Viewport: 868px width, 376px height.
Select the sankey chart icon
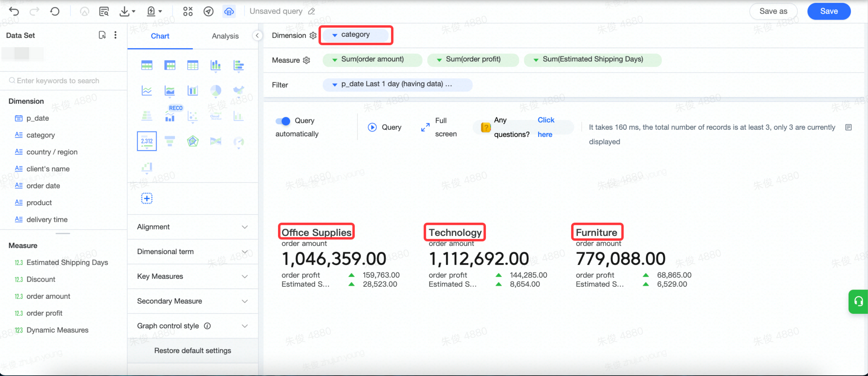[215, 141]
